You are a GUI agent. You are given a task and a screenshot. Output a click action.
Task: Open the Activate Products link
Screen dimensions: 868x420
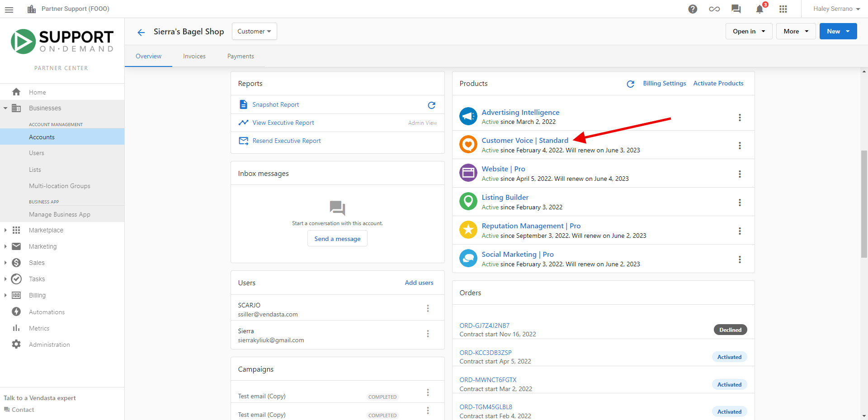(x=718, y=83)
